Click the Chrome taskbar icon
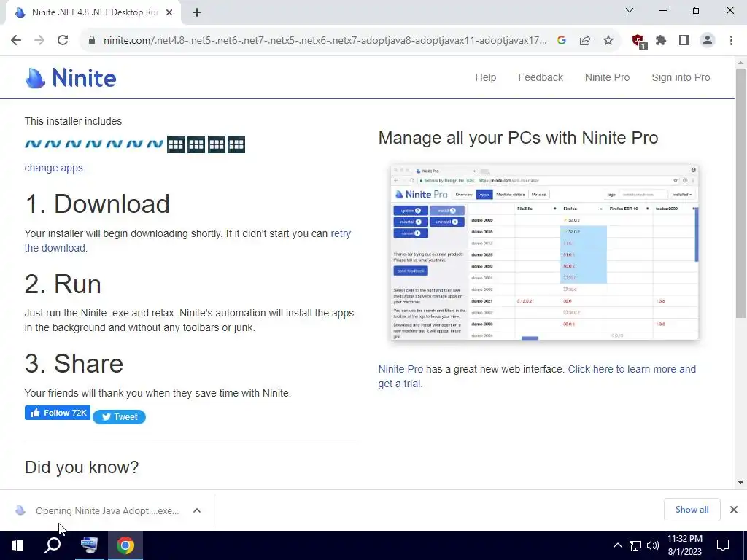 pyautogui.click(x=125, y=545)
